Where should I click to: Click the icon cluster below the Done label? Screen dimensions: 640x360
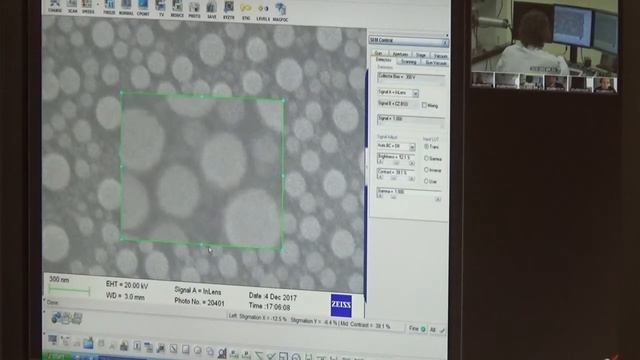tap(67, 318)
